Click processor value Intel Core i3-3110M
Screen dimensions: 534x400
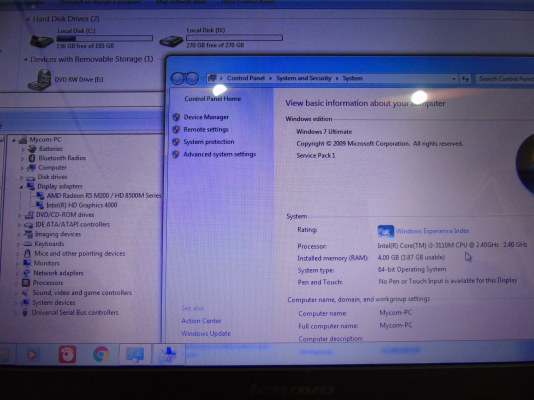pos(452,245)
